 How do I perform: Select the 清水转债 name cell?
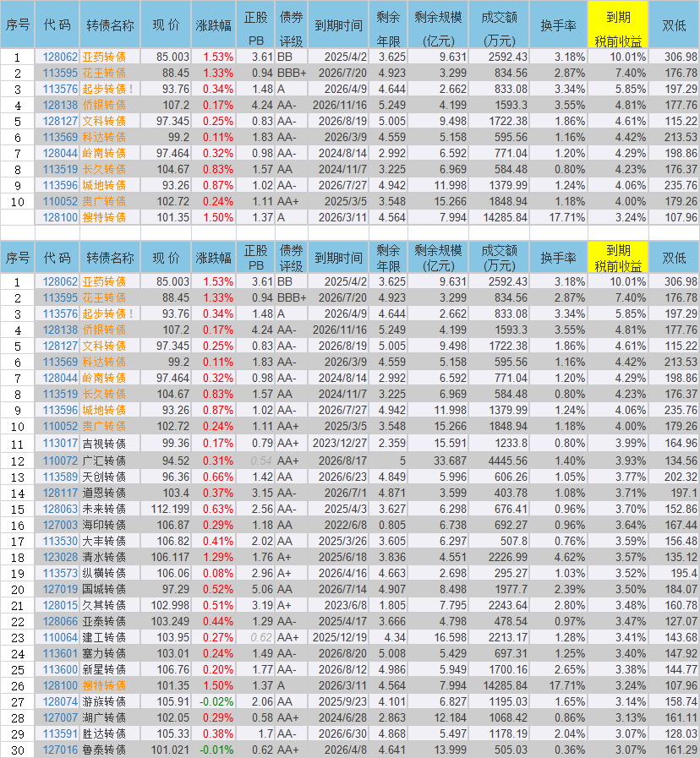[110, 558]
